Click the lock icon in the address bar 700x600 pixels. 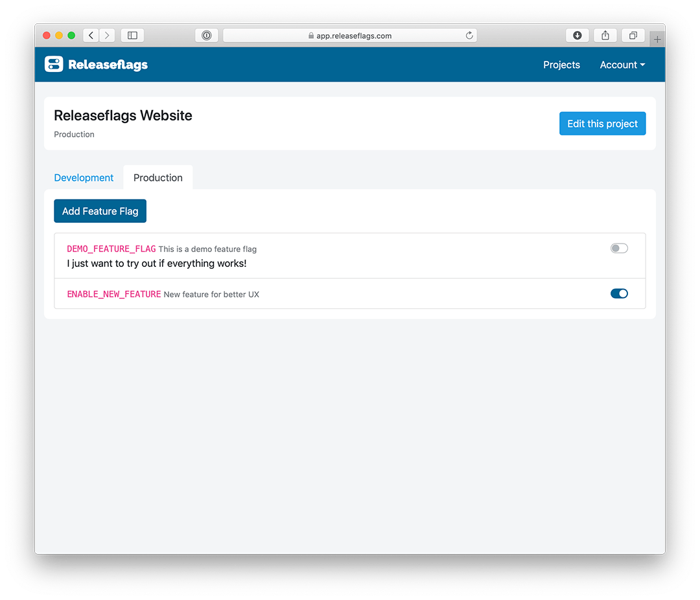[x=311, y=36]
